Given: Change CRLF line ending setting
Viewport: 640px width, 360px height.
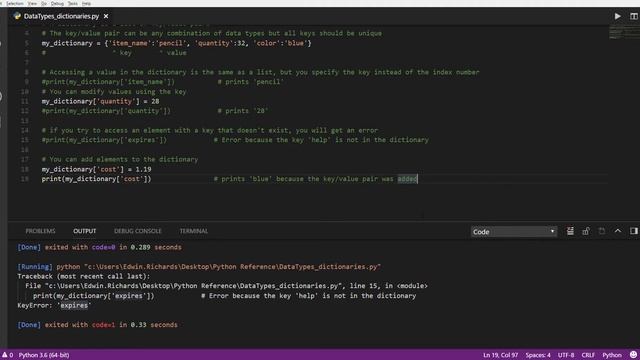Looking at the screenshot, I should 588,355.
